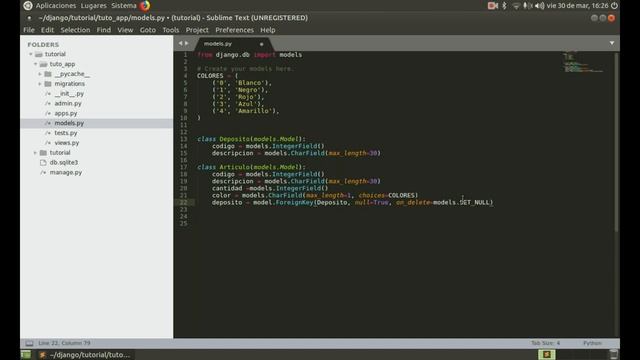Click the Line 22, Column 79 status text
The width and height of the screenshot is (640, 360).
[64, 343]
